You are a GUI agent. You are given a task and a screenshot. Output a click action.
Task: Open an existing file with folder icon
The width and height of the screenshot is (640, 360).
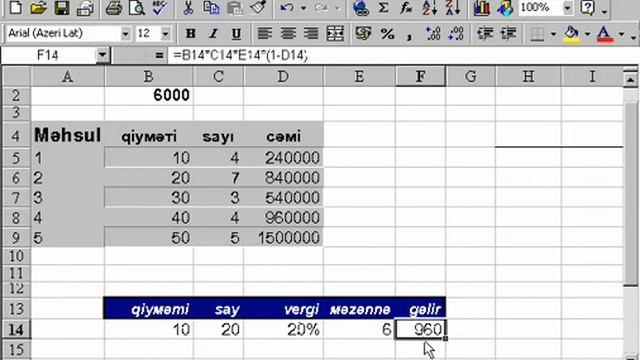pos(38,8)
